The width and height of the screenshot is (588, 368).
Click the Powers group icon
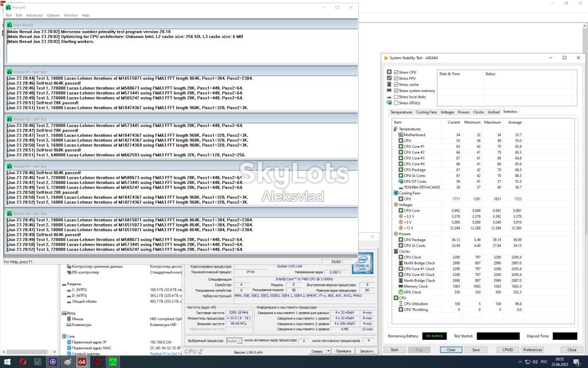click(396, 233)
